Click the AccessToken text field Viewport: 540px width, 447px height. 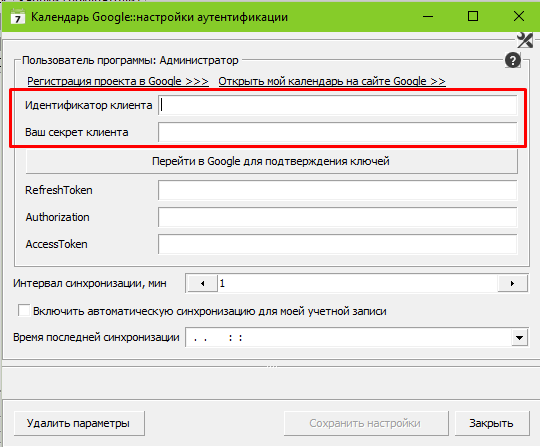[338, 244]
